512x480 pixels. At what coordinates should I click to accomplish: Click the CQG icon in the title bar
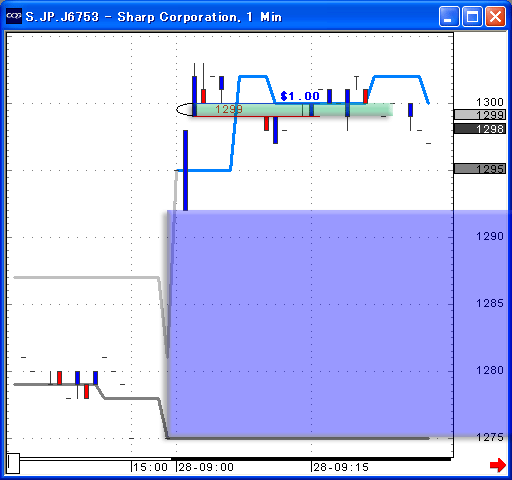[14, 16]
